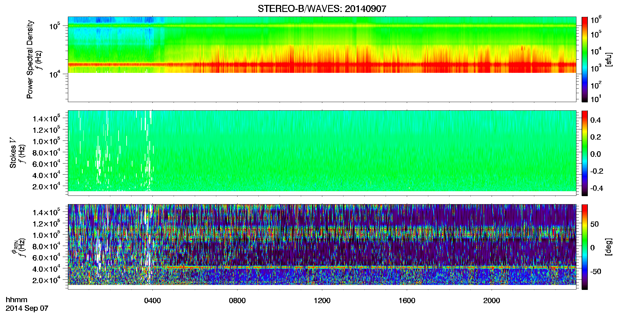
Task: Click the "2000" time tick label
Action: [x=492, y=301]
